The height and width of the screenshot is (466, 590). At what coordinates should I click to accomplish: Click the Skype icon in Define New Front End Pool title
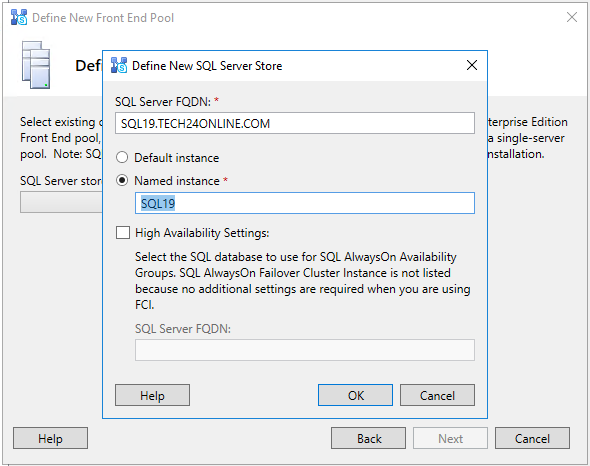(x=19, y=18)
